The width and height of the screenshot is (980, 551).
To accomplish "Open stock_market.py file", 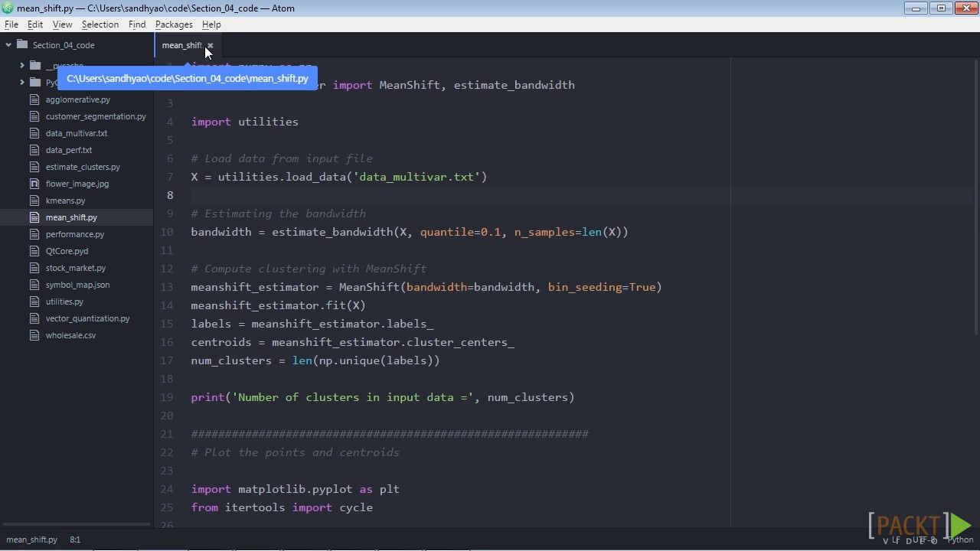I will (76, 268).
